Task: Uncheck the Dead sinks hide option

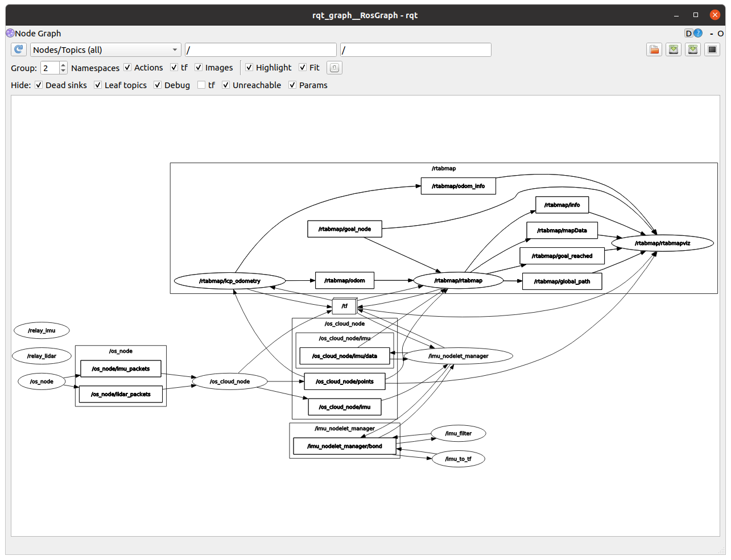Action: coord(39,85)
